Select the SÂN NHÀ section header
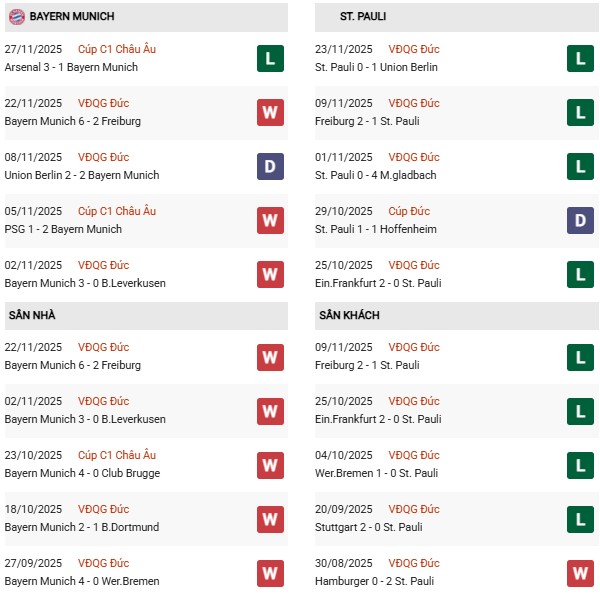The height and width of the screenshot is (595, 600). coord(32,315)
